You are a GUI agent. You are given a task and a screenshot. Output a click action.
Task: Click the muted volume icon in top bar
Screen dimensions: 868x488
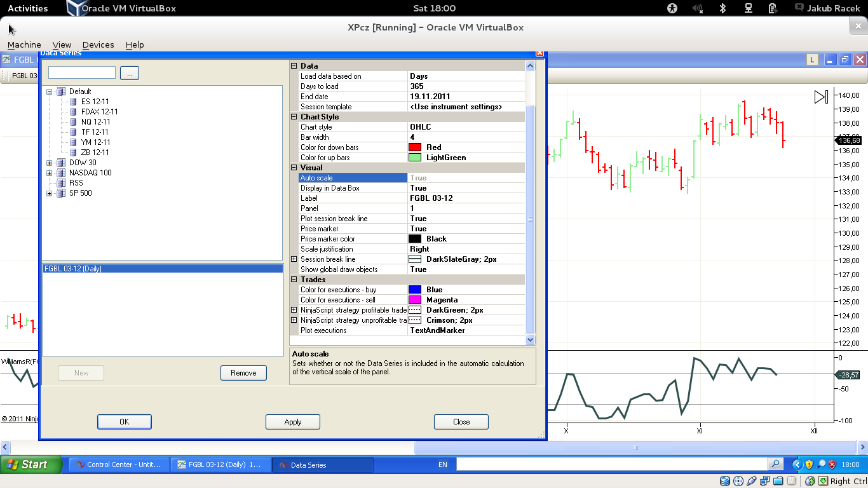pos(698,8)
